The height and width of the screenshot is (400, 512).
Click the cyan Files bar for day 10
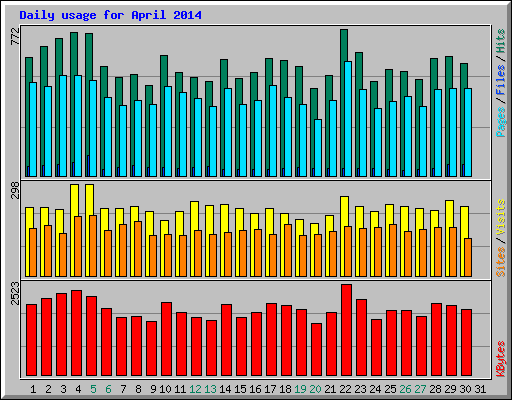(x=168, y=131)
